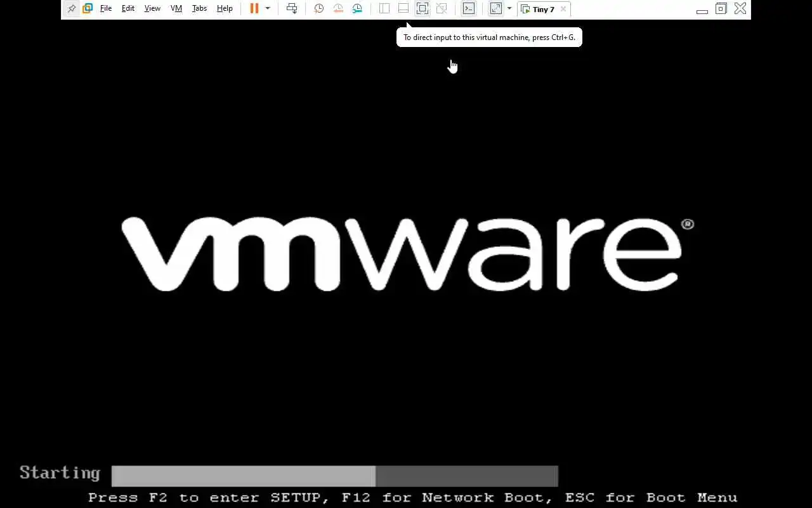The image size is (812, 508).
Task: Open the snapshot manager
Action: (357, 9)
